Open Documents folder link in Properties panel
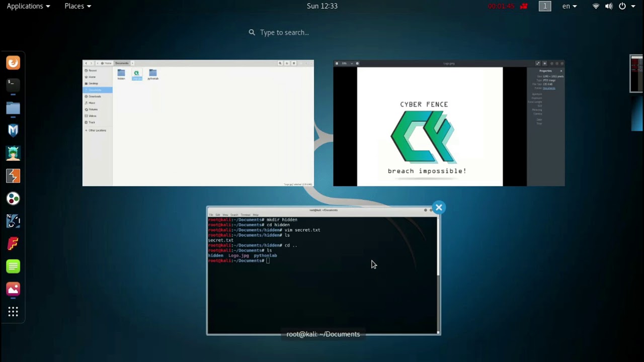The height and width of the screenshot is (362, 644). click(549, 88)
